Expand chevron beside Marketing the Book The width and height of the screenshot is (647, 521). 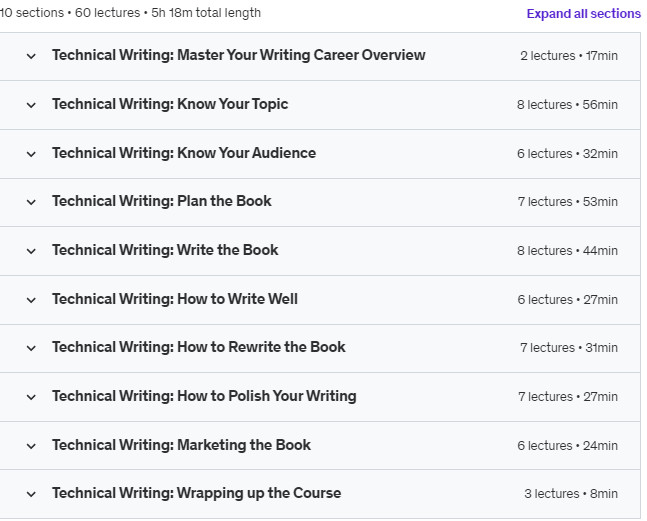click(x=31, y=446)
